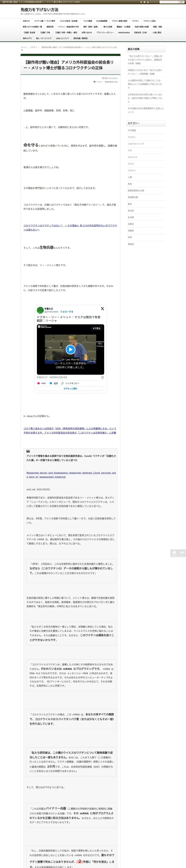Select the コロナのトリック category

coord(136,144)
